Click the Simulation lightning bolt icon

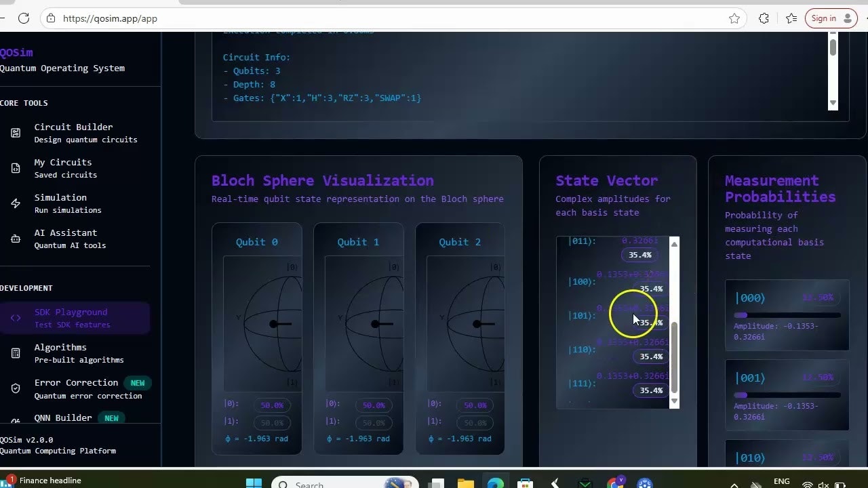click(16, 203)
